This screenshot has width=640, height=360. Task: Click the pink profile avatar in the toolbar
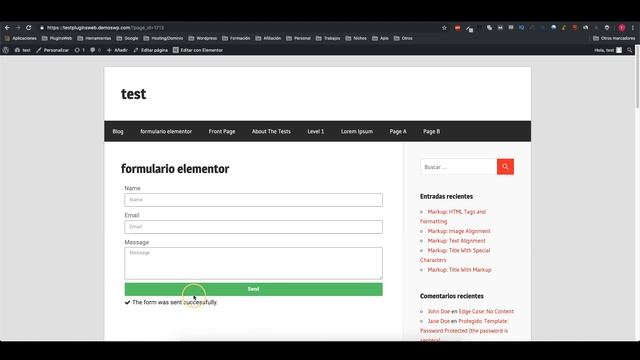[622, 28]
